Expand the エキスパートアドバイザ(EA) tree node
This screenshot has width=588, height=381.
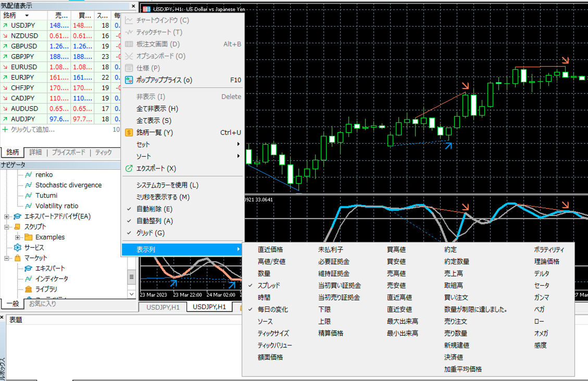pyautogui.click(x=7, y=217)
